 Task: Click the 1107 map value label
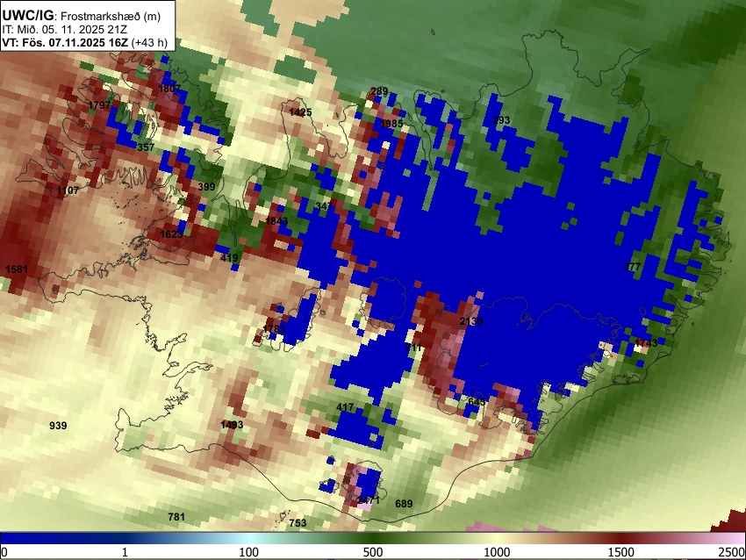(68, 190)
